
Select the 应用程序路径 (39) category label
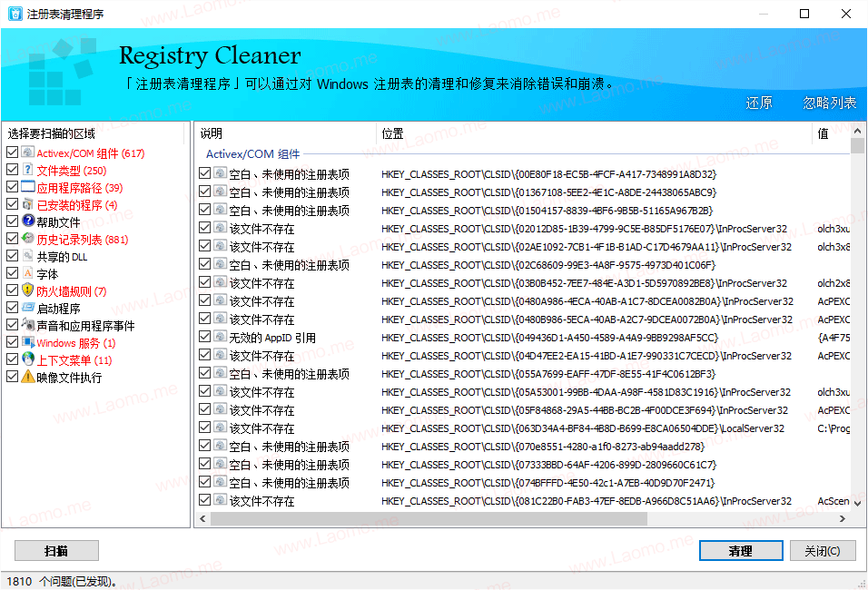pos(80,188)
